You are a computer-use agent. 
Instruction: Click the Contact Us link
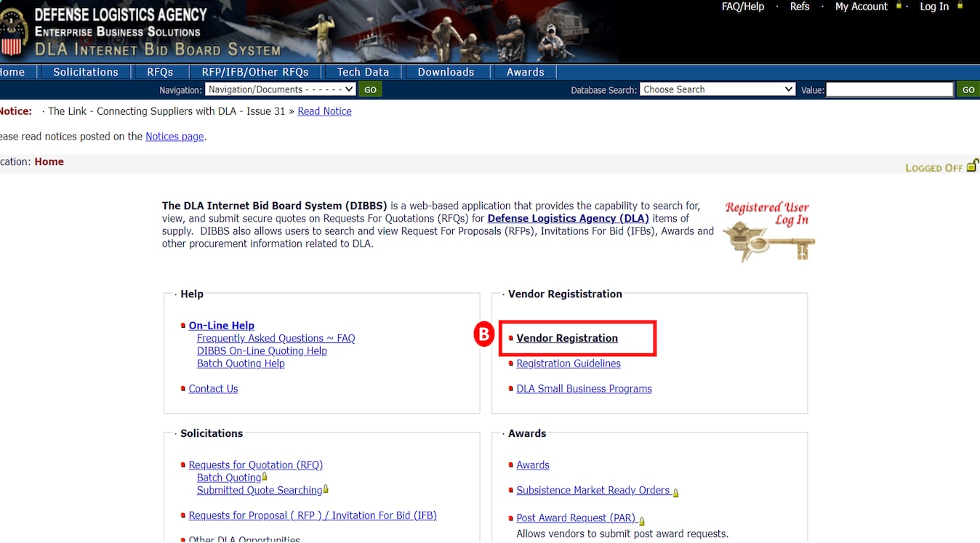pyautogui.click(x=213, y=389)
